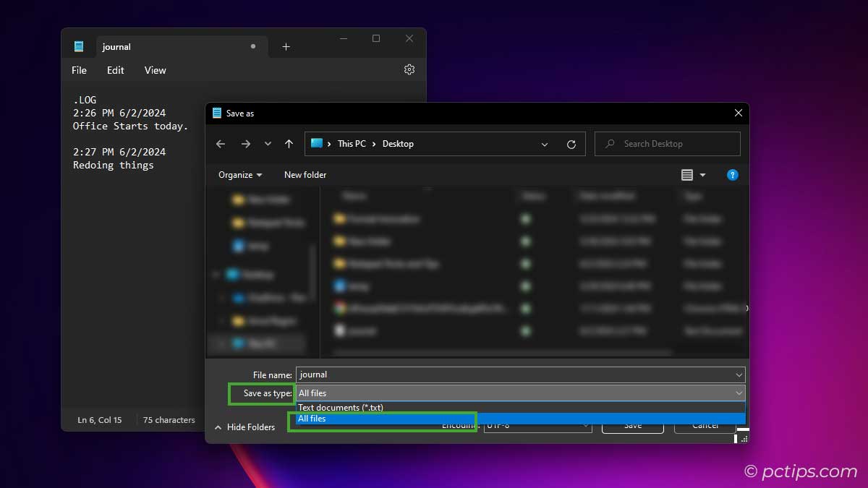Open the Edit menu in Notepad
This screenshot has height=488, width=868.
click(x=115, y=70)
